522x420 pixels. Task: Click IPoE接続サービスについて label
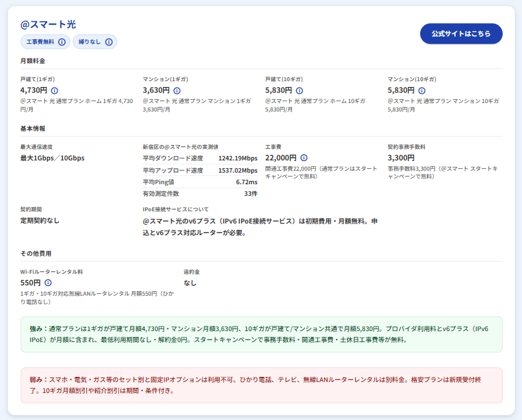coord(176,209)
